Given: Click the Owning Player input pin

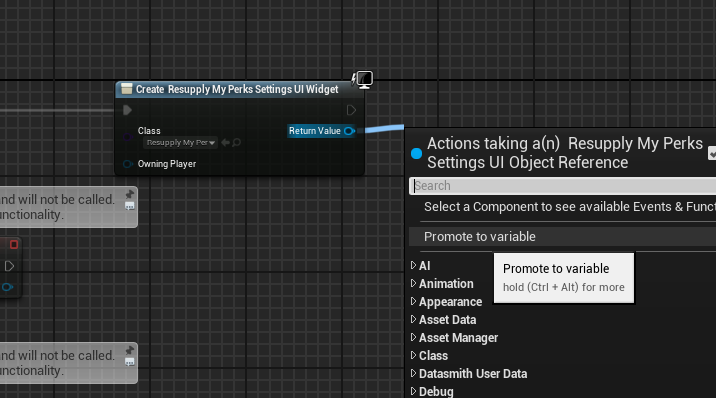Looking at the screenshot, I should [x=128, y=164].
